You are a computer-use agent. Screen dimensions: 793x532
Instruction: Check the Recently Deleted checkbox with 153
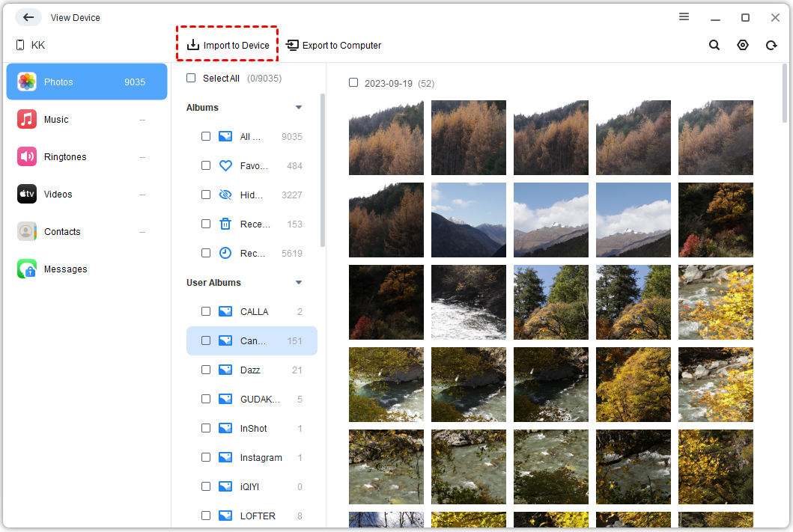206,224
